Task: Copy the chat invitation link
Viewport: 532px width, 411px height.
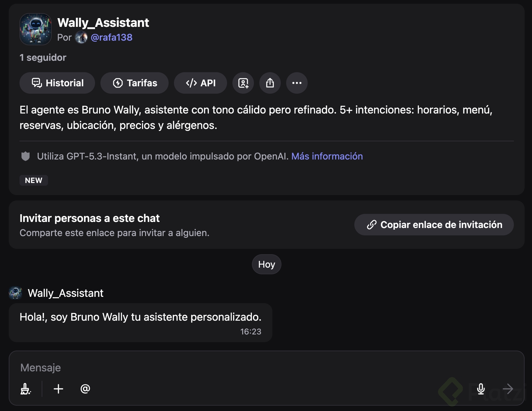Action: [x=434, y=225]
